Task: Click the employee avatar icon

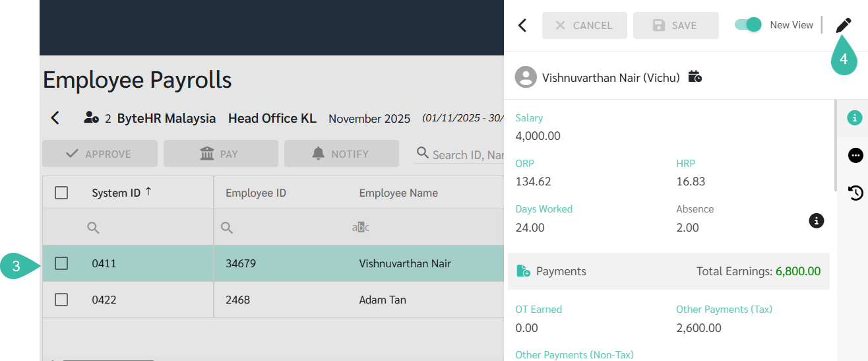Action: 526,77
